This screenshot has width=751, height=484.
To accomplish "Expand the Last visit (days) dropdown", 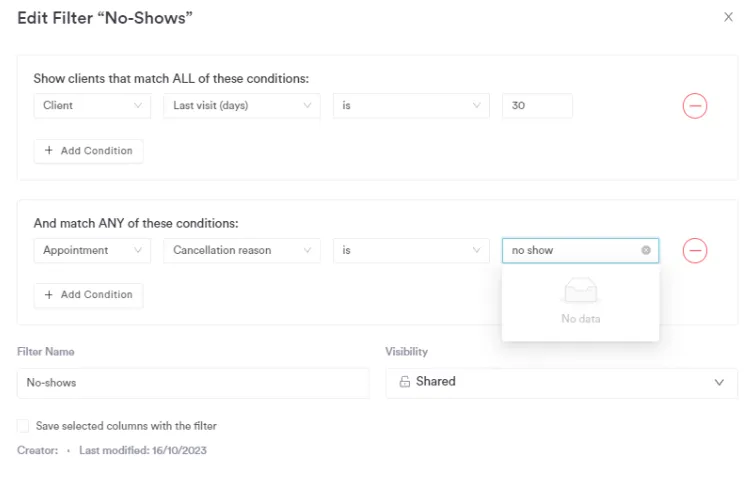I will coord(241,106).
